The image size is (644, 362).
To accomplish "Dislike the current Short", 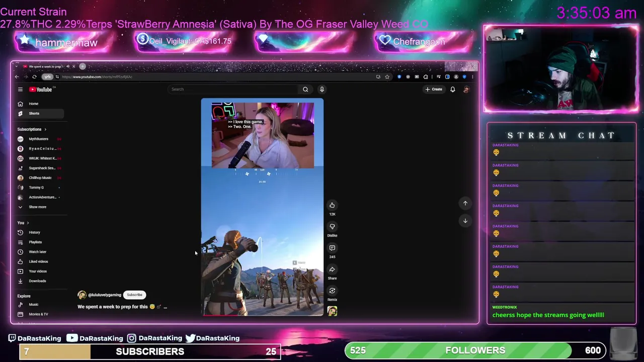I will [332, 226].
